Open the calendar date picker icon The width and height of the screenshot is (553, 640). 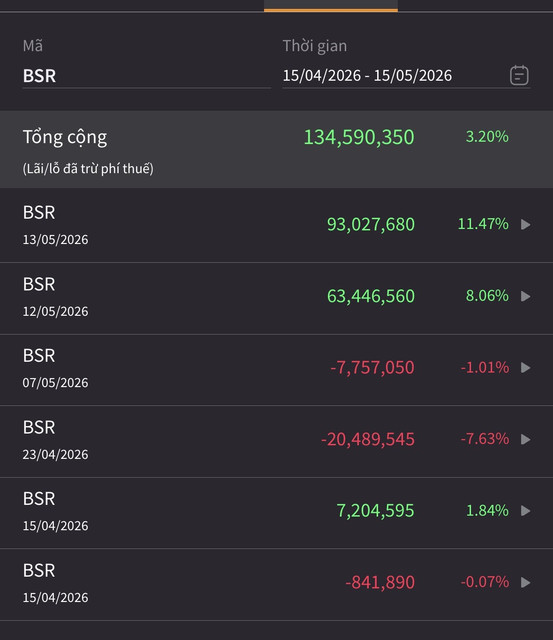coord(519,76)
